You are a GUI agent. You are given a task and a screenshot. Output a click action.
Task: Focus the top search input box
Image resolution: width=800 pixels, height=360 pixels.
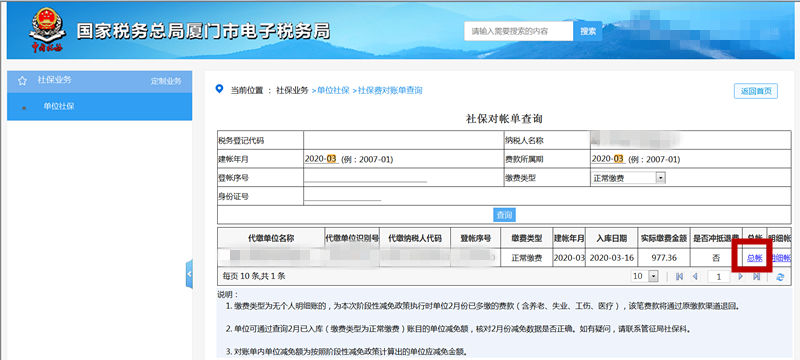pos(518,31)
